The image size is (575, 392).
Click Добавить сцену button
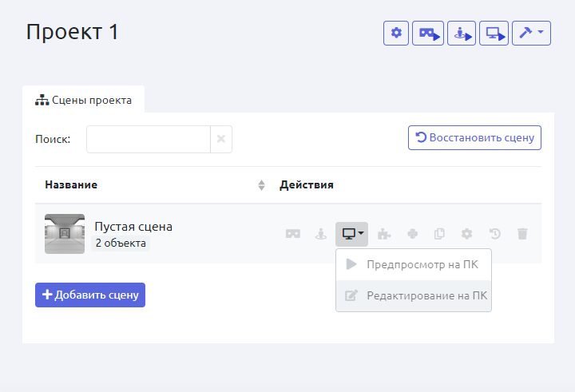coord(90,295)
